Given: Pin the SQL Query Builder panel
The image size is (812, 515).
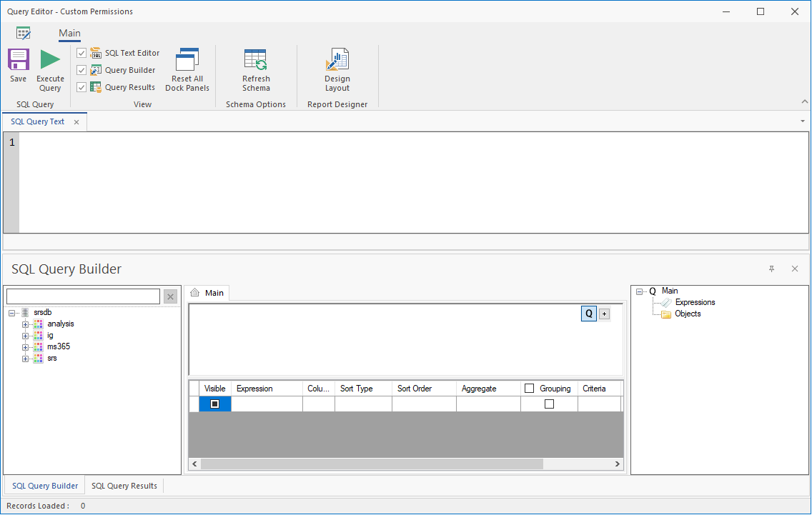Looking at the screenshot, I should tap(771, 269).
